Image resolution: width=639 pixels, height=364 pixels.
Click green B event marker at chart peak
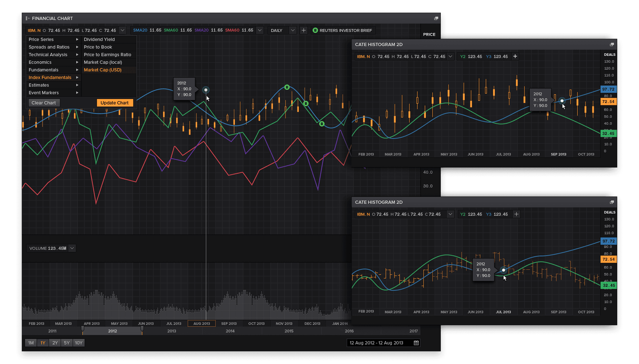pos(287,87)
